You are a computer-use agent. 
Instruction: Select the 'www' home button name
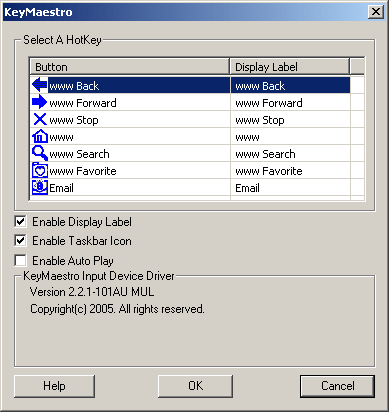[x=61, y=137]
